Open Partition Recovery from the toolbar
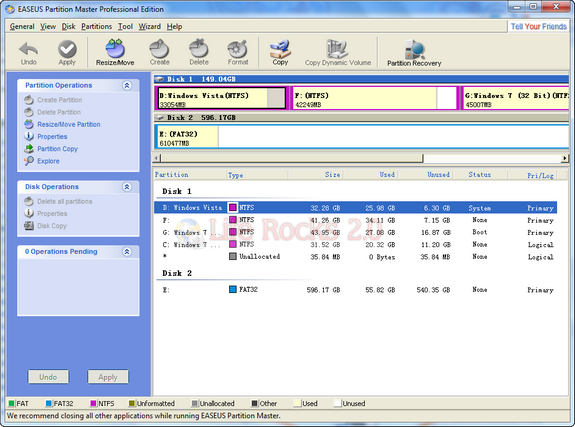The image size is (575, 427). [x=414, y=53]
